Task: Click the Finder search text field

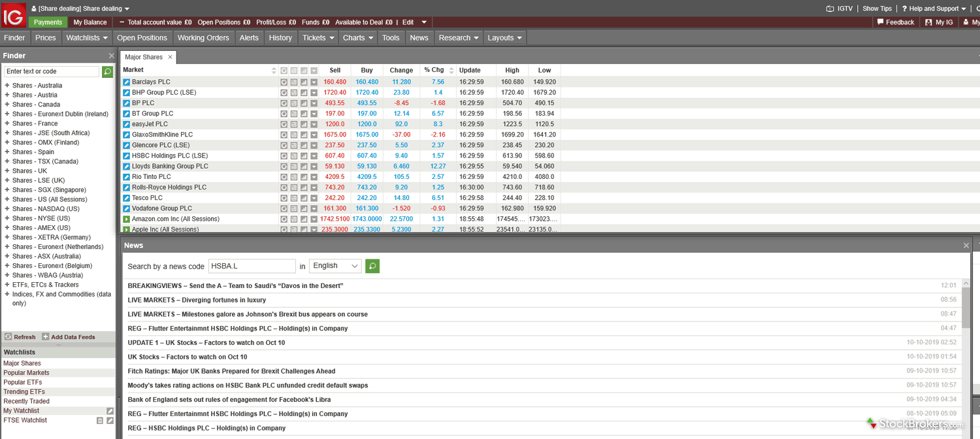Action: [52, 71]
